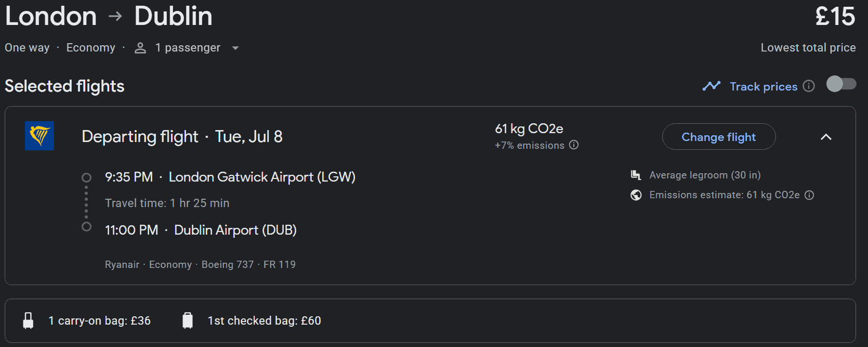Click the emissions estimate globe icon

[636, 195]
